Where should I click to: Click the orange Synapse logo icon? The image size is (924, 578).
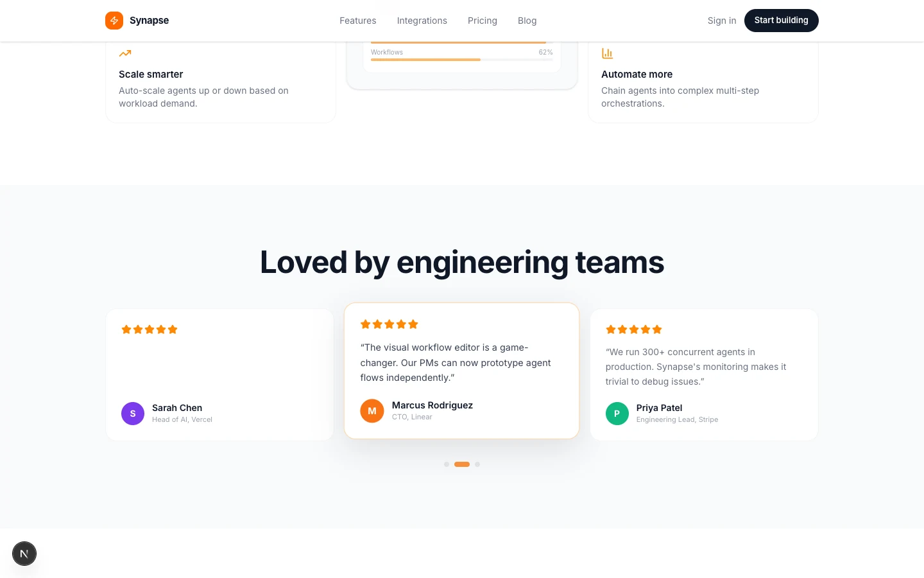(x=114, y=21)
